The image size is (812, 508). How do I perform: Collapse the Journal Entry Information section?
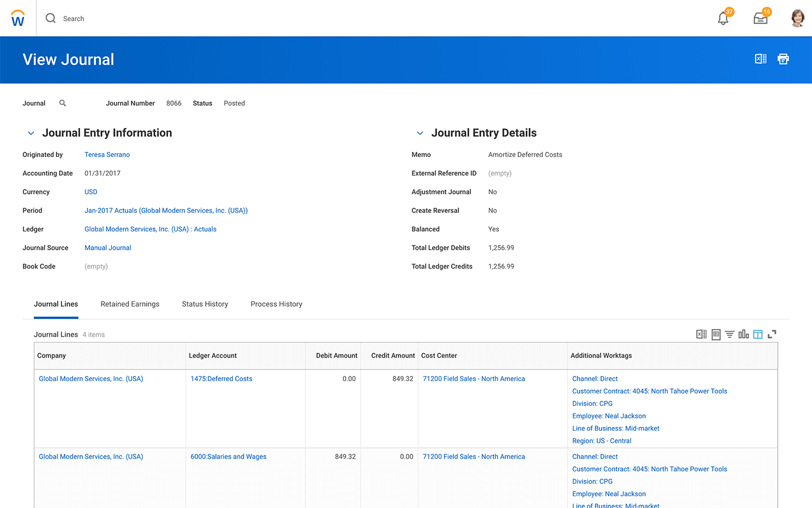[31, 133]
